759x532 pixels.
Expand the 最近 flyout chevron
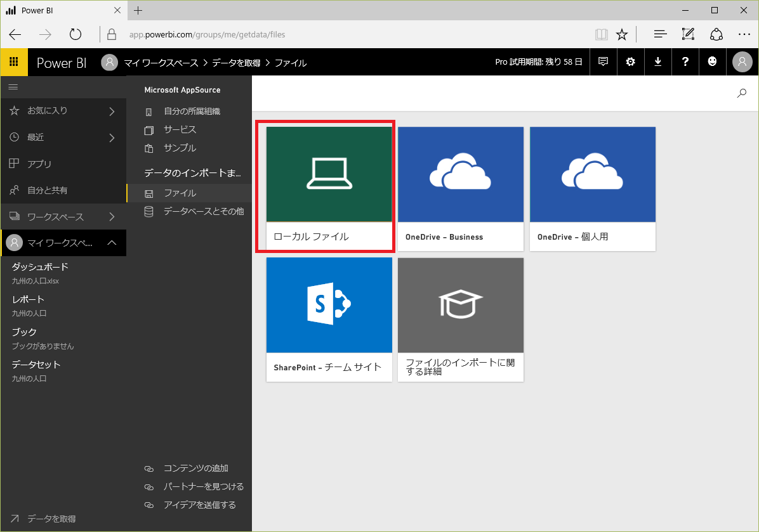click(x=112, y=138)
